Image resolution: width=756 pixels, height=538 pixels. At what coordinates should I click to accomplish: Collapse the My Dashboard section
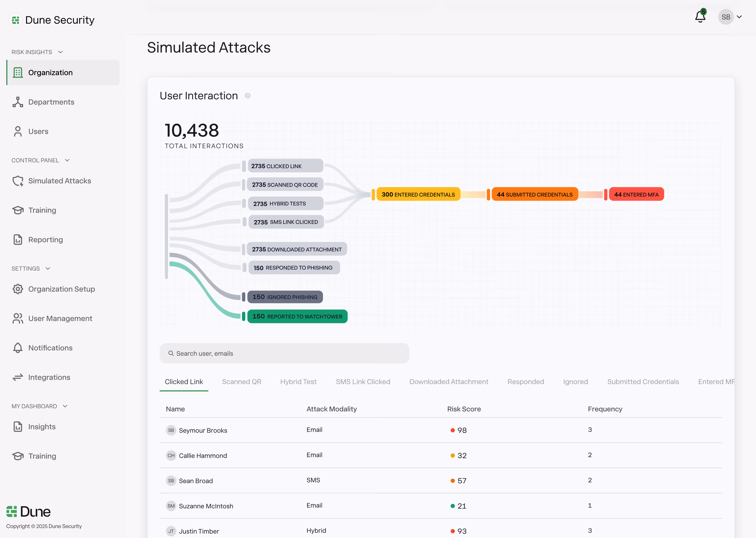tap(65, 406)
